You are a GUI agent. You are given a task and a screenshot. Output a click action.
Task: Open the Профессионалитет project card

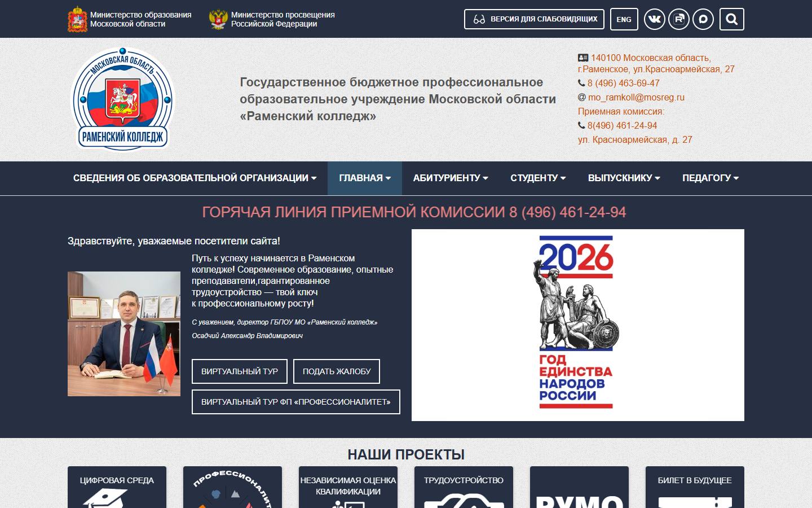(232, 487)
